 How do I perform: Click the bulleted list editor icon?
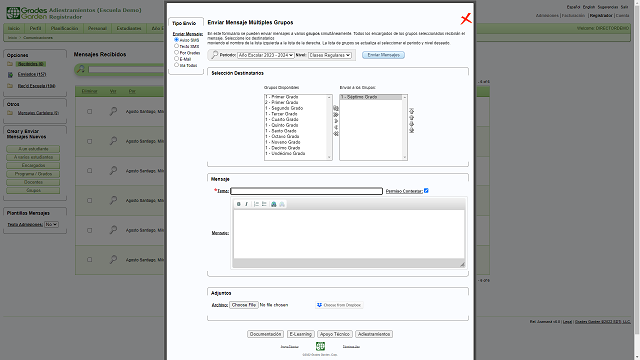(x=264, y=204)
